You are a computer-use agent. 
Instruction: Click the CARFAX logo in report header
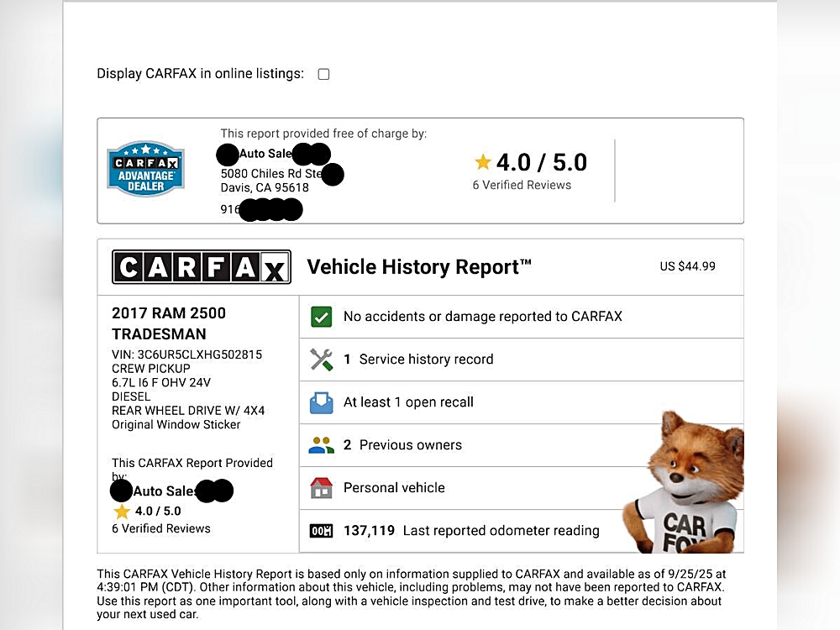[202, 267]
